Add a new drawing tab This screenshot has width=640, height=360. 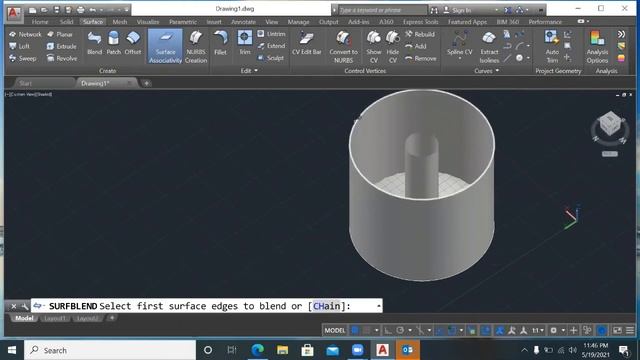[147, 83]
